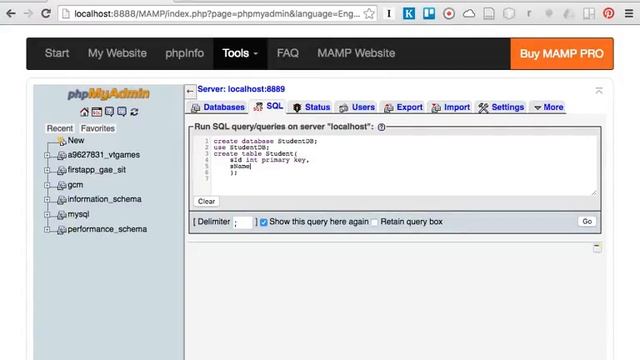Open phpInfo in navbar
640x360 pixels.
(184, 53)
